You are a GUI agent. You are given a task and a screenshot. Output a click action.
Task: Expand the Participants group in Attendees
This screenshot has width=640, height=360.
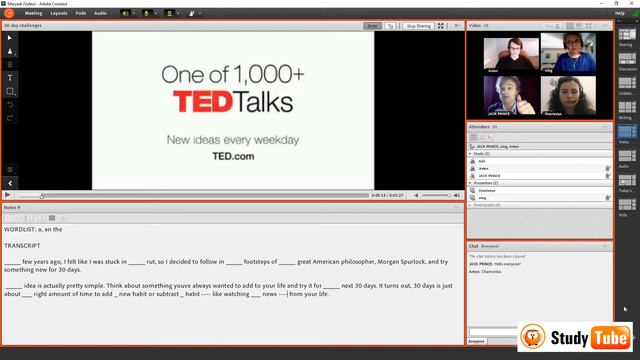tap(470, 205)
